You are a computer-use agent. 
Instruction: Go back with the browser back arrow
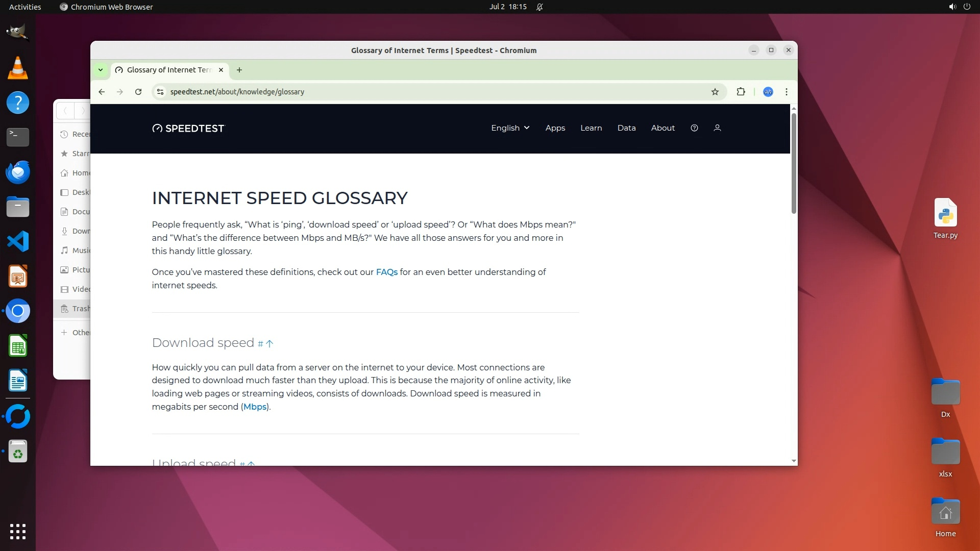coord(102,92)
